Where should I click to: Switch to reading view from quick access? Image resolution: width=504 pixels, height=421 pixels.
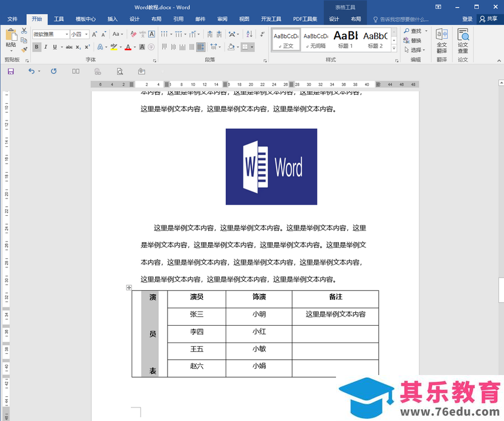[x=76, y=71]
